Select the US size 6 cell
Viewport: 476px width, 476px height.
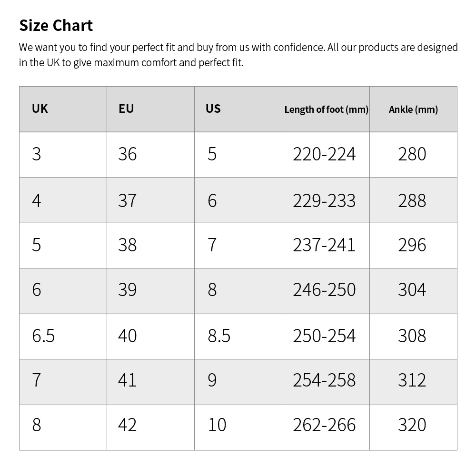tap(212, 200)
